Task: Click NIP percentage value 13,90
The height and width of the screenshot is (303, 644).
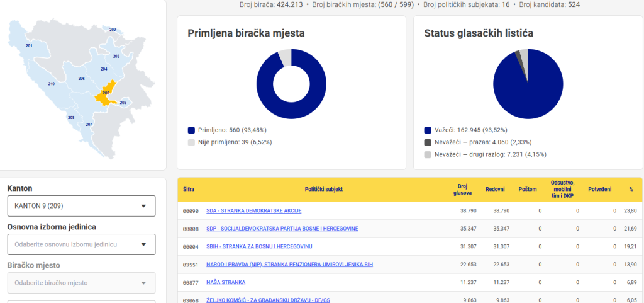Action: pos(630,265)
